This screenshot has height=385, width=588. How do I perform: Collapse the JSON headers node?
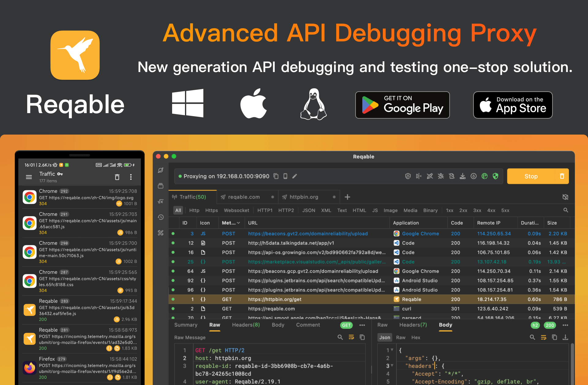click(x=392, y=365)
